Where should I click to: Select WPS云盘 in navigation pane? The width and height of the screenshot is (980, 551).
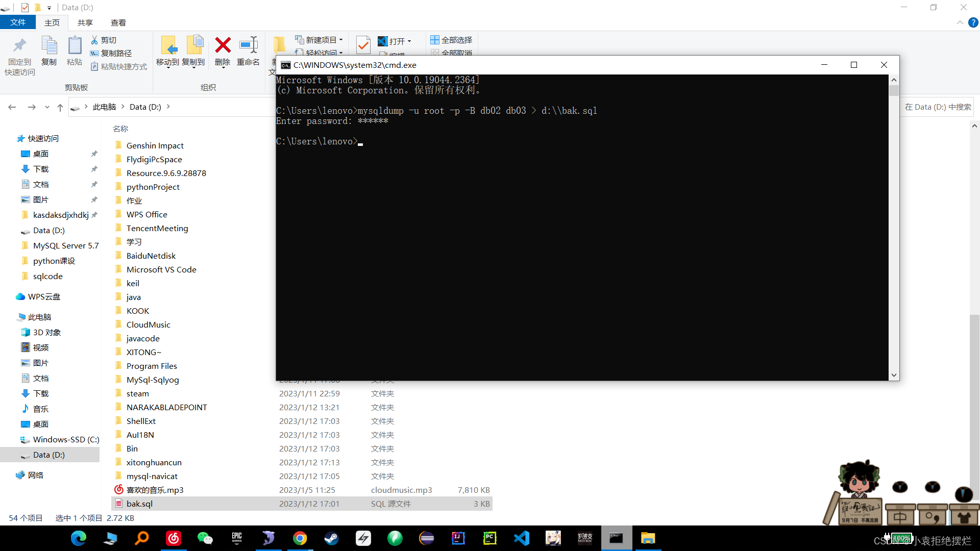coord(44,296)
